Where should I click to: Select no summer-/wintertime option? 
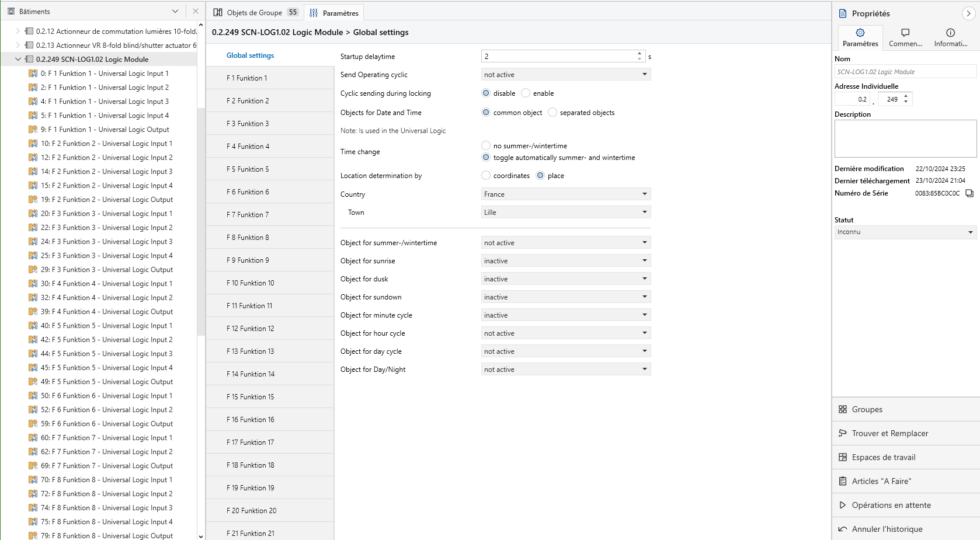click(486, 145)
